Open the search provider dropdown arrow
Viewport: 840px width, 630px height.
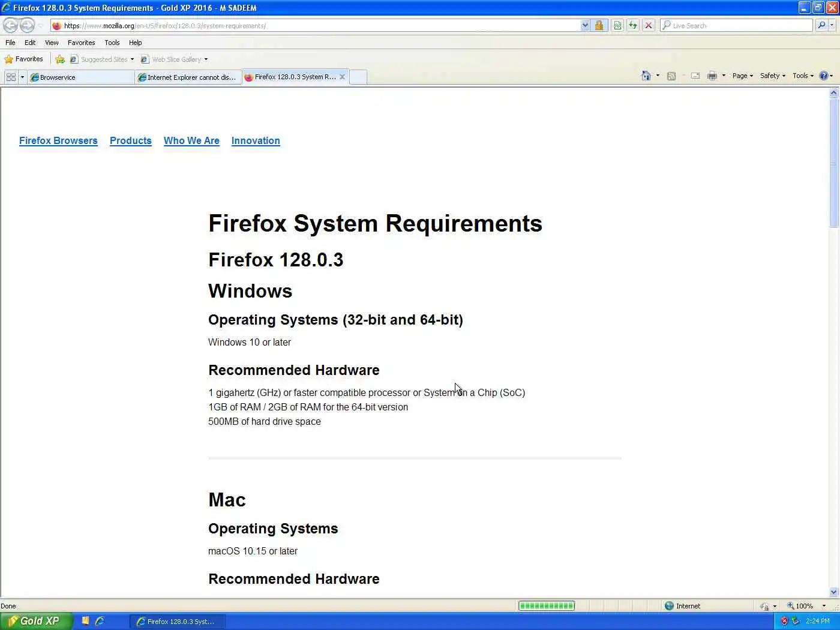[833, 25]
